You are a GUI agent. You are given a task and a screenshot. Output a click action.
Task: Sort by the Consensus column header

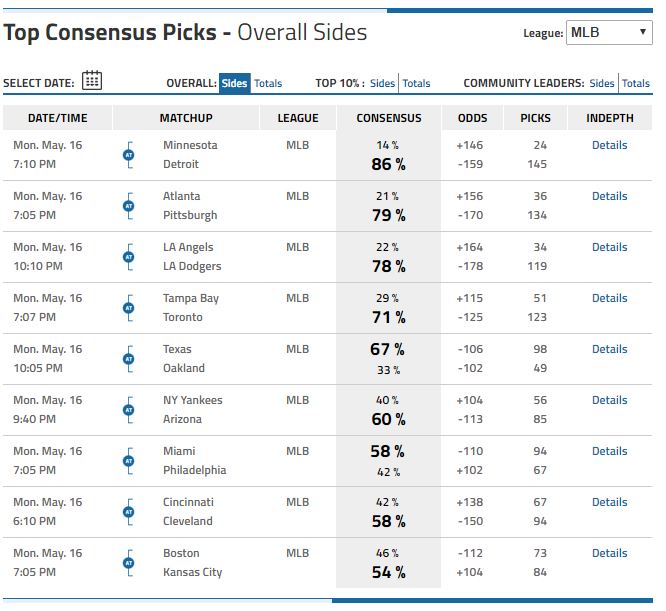389,118
